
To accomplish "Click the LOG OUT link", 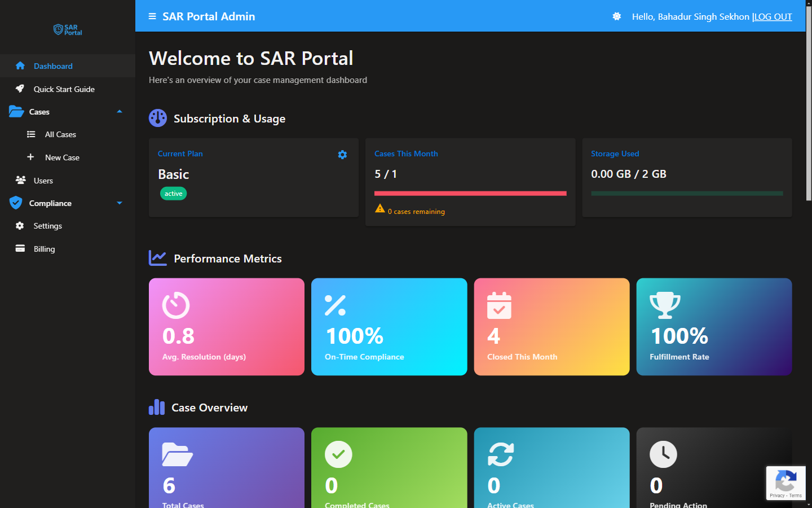I will tap(773, 16).
